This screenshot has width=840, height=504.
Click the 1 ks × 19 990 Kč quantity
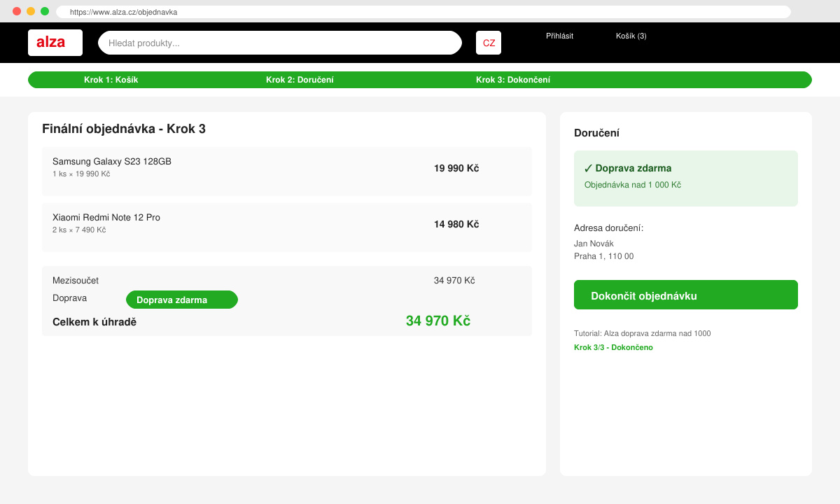tap(81, 174)
